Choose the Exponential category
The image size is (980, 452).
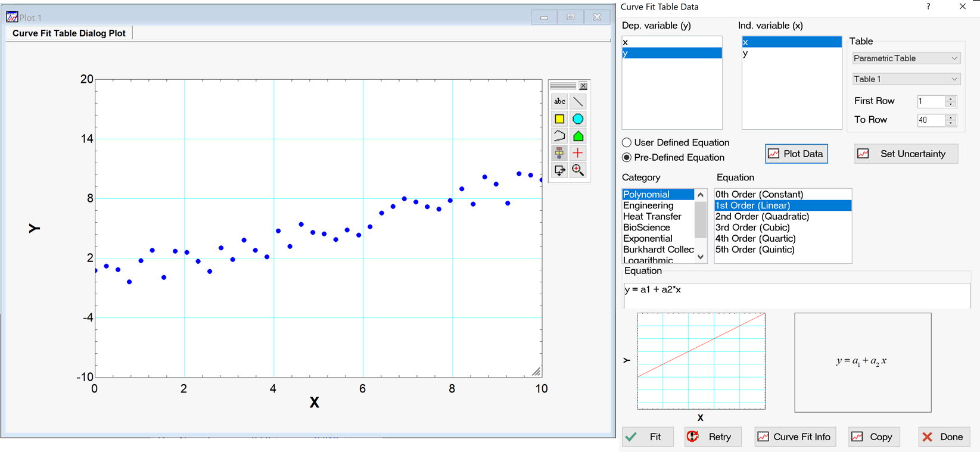(x=648, y=239)
